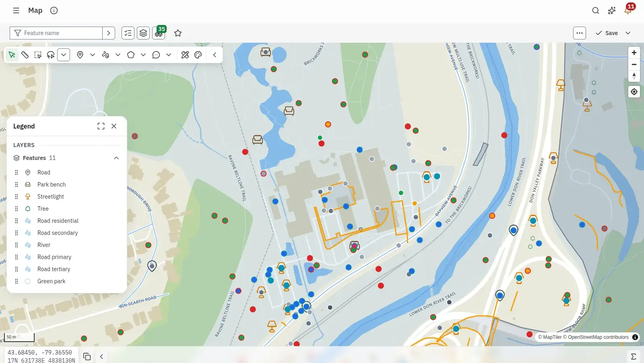Open the AI sparkle assistant

pyautogui.click(x=612, y=10)
